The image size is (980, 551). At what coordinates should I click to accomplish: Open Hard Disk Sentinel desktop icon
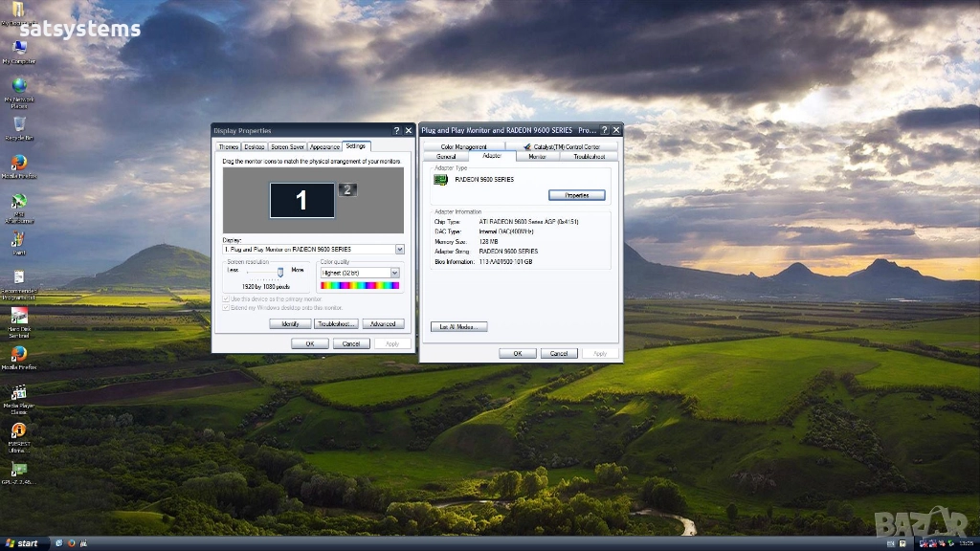pos(18,317)
